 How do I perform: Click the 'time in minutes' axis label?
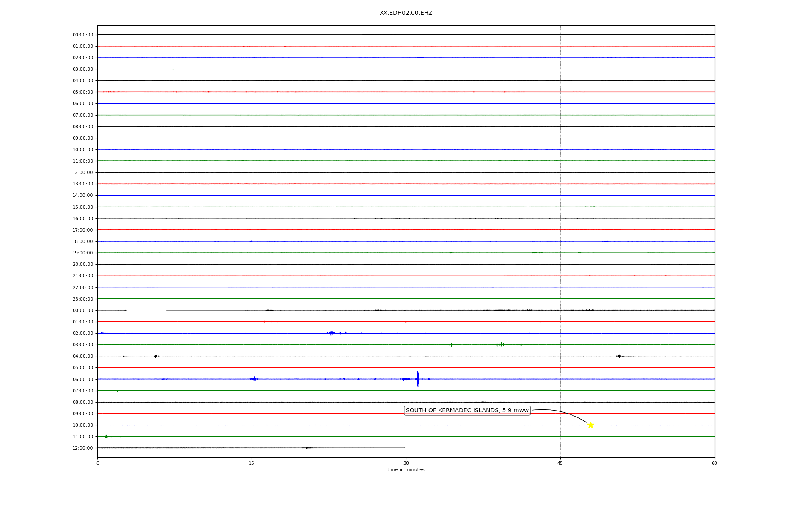406,469
